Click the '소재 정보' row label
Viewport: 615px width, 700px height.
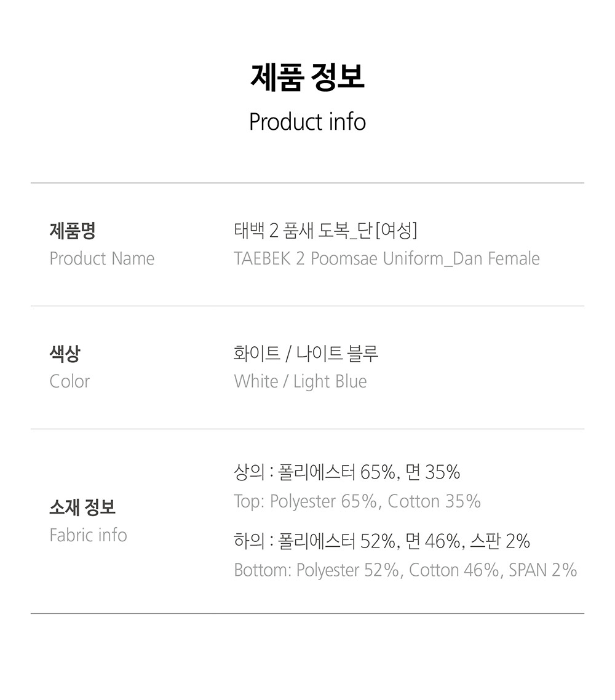click(82, 507)
